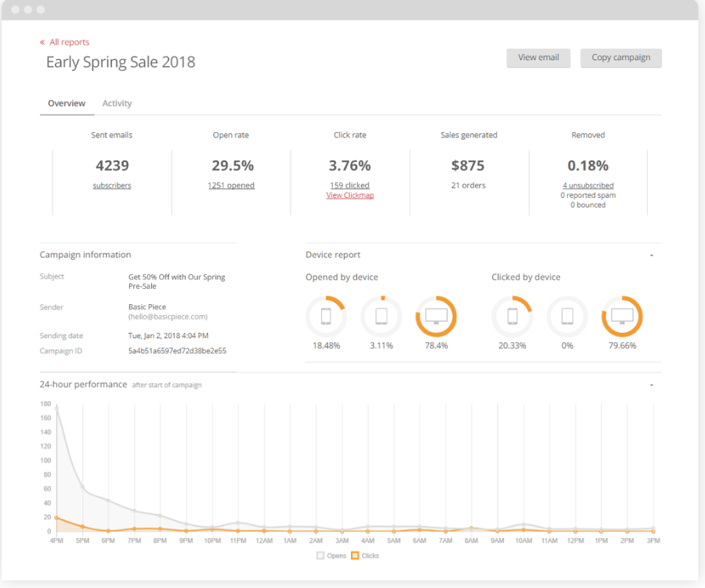Click the desktop icon showing 78.4% opens
Screen dimensions: 705x588
[436, 316]
